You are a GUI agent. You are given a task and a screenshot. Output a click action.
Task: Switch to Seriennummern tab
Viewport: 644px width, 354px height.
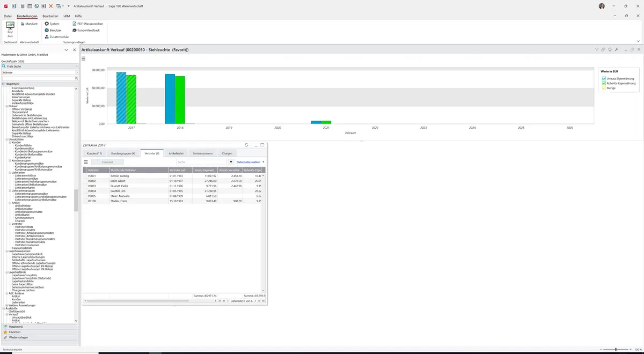203,153
